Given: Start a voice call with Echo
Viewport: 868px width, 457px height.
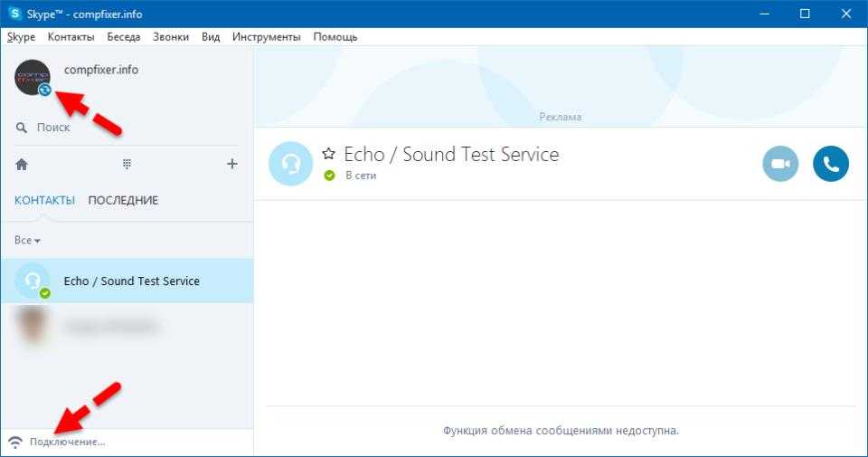Looking at the screenshot, I should point(831,164).
